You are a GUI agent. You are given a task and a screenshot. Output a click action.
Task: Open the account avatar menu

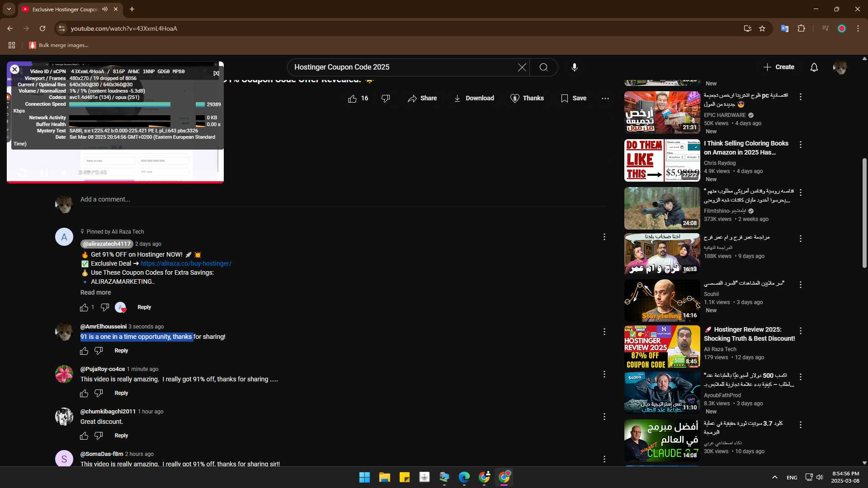click(x=840, y=67)
